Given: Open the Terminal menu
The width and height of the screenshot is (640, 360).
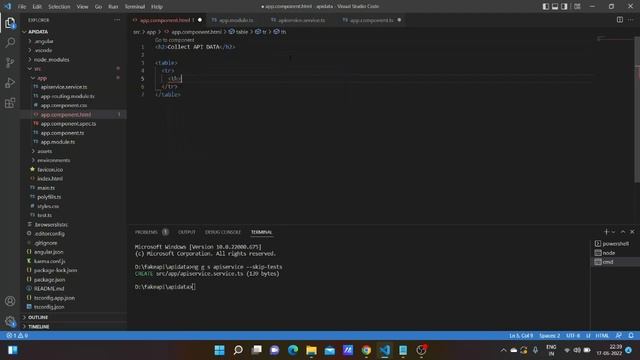Looking at the screenshot, I should pos(135,7).
